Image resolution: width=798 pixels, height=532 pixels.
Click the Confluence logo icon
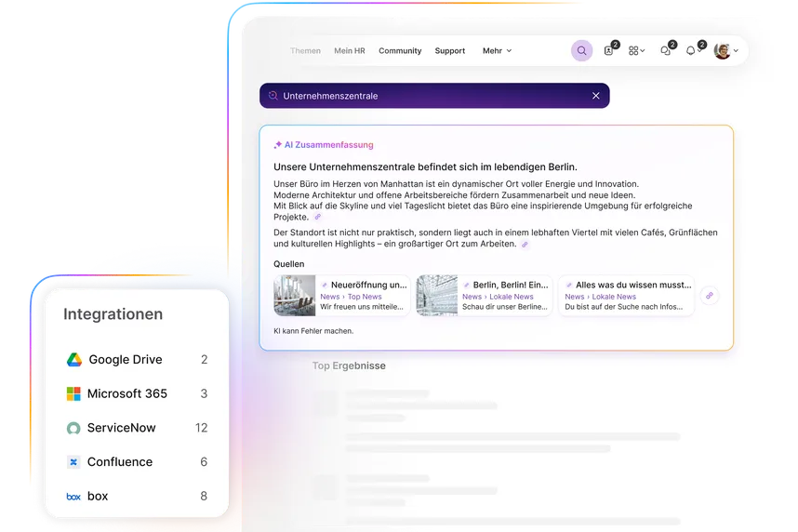(73, 461)
